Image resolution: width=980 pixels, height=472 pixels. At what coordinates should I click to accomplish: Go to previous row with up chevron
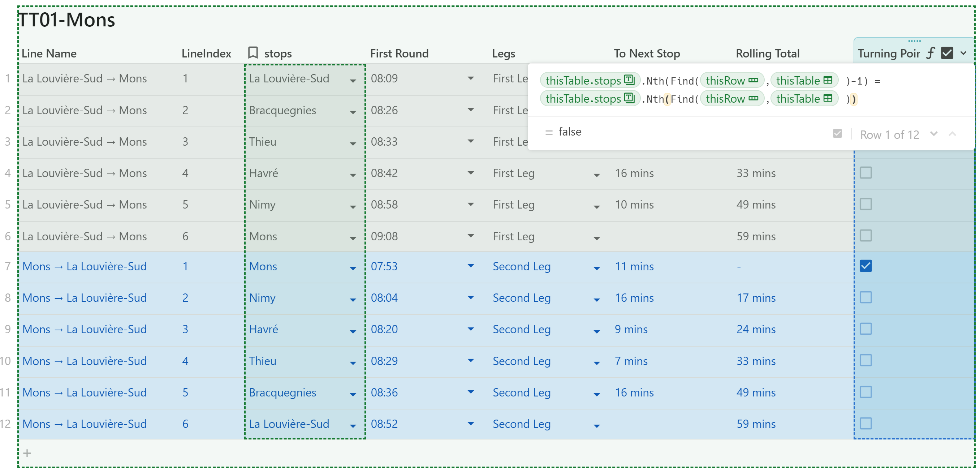[x=952, y=134]
